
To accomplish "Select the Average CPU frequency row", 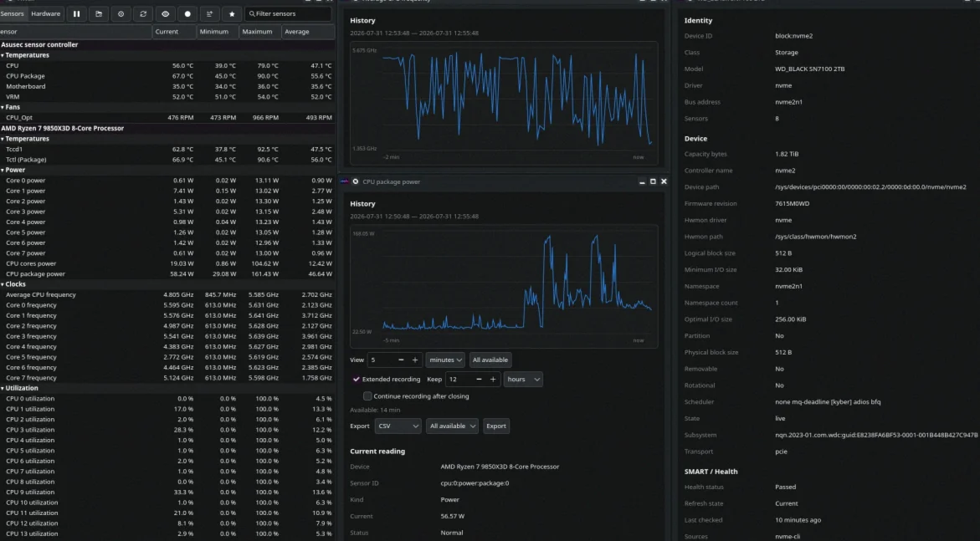I will click(x=167, y=295).
